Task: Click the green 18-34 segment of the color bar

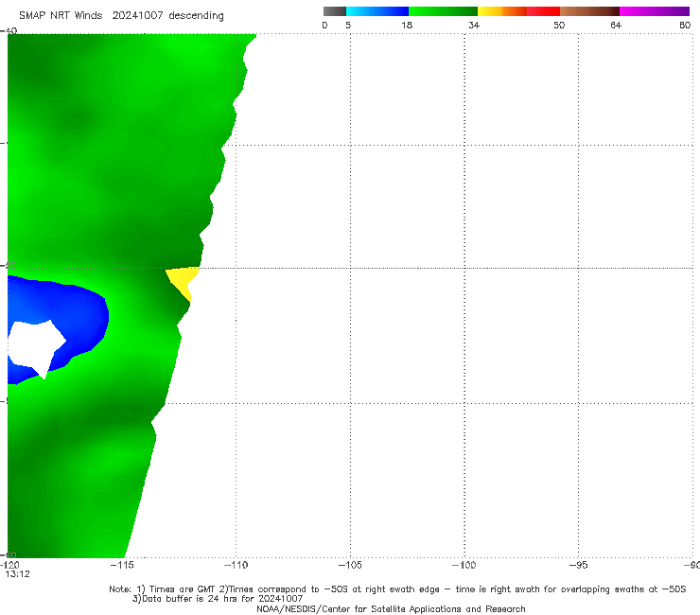Action: click(443, 11)
